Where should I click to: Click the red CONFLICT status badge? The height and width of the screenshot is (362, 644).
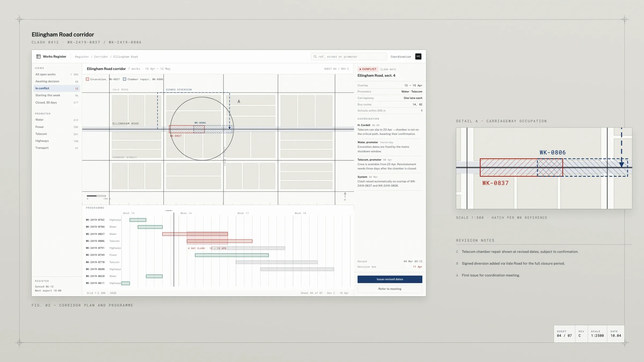point(368,69)
